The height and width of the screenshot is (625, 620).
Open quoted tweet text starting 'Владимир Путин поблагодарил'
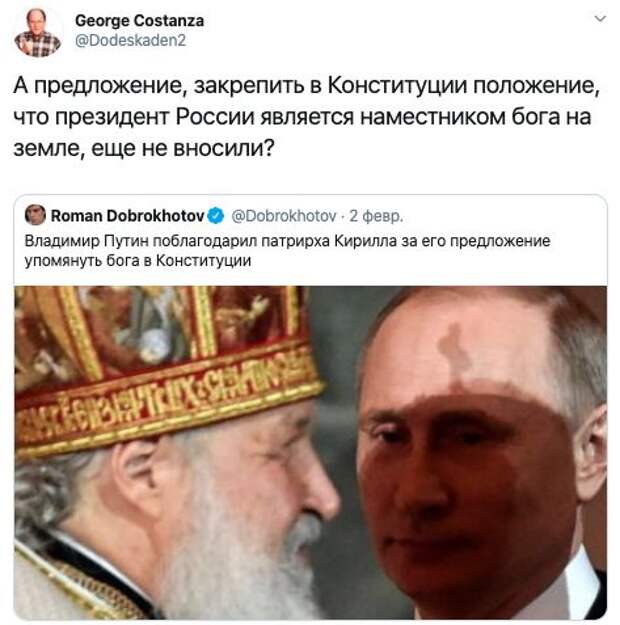287,241
